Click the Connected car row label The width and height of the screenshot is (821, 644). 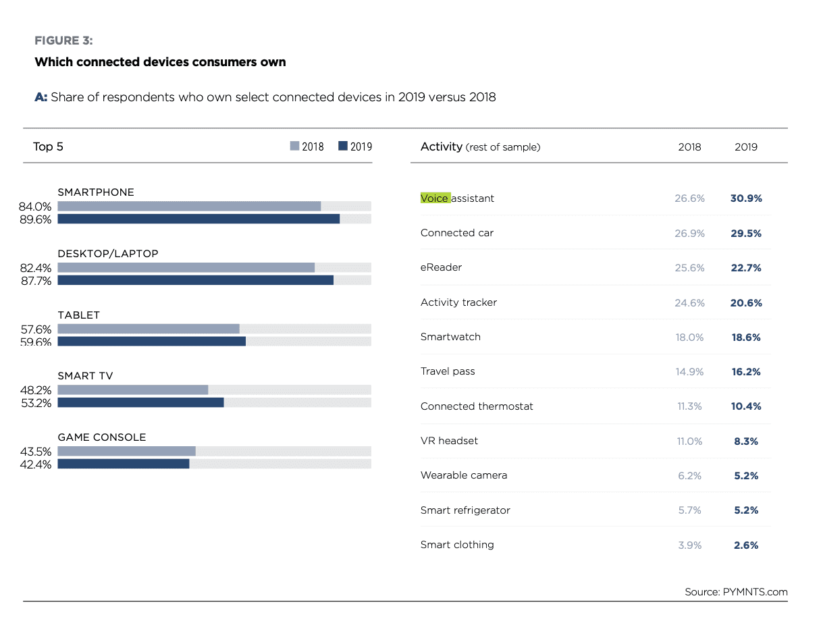tap(456, 233)
